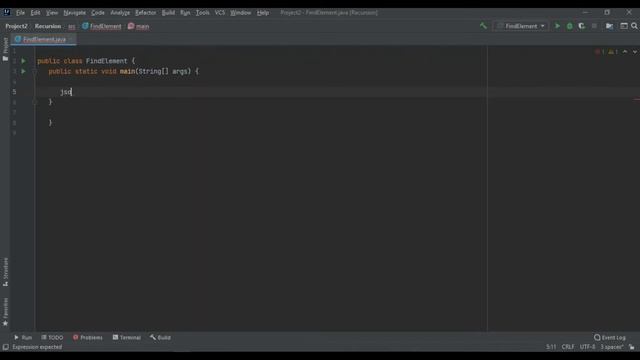Click the UTF-8 encoding indicator
This screenshot has height=360, width=640.
click(x=587, y=347)
